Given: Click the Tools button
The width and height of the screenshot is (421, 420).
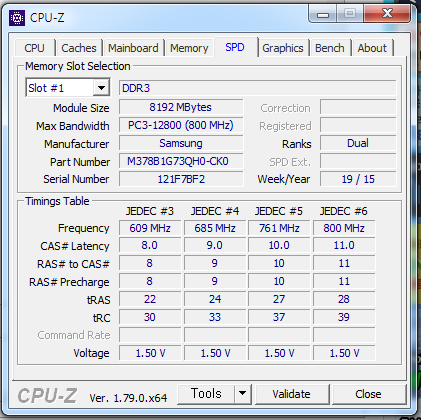Looking at the screenshot, I should [206, 394].
